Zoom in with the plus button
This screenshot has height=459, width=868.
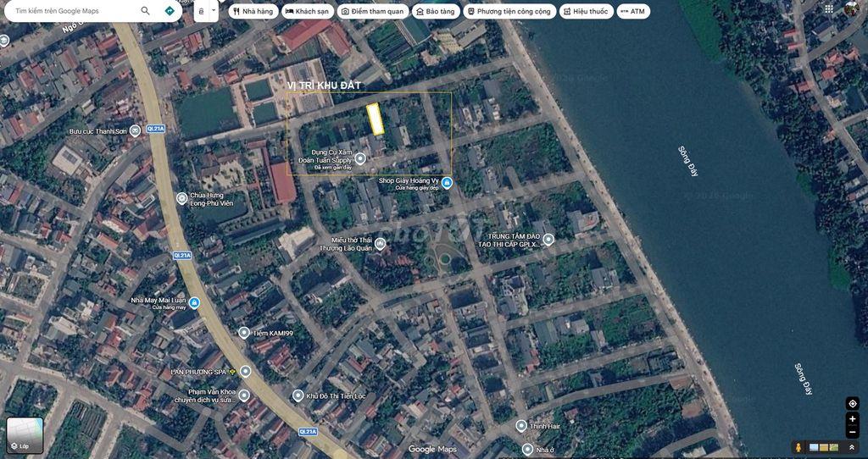[853, 419]
